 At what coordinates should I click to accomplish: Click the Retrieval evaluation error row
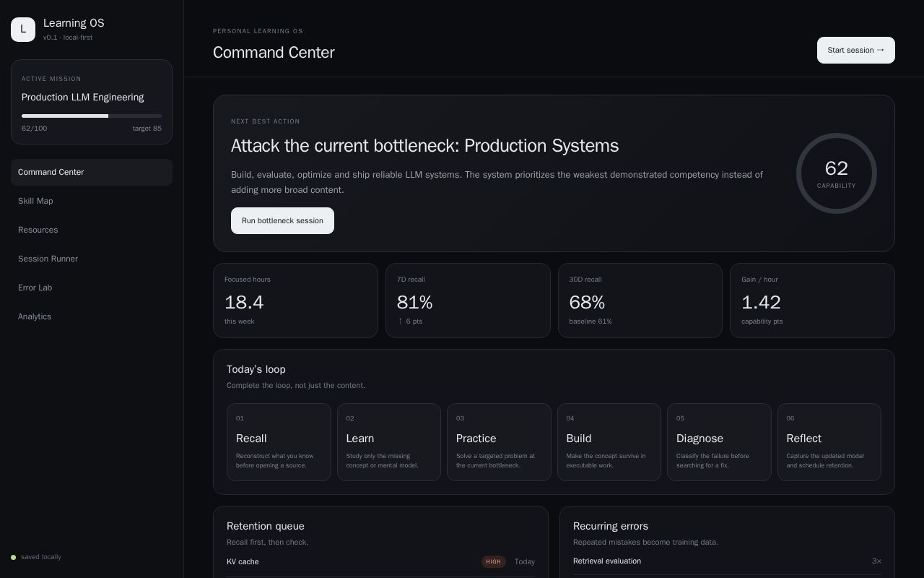coord(727,561)
